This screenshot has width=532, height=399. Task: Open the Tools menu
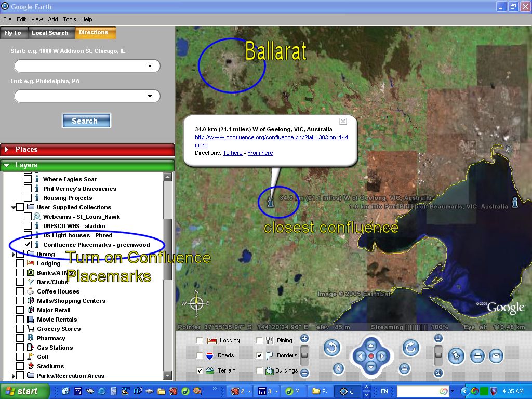70,19
